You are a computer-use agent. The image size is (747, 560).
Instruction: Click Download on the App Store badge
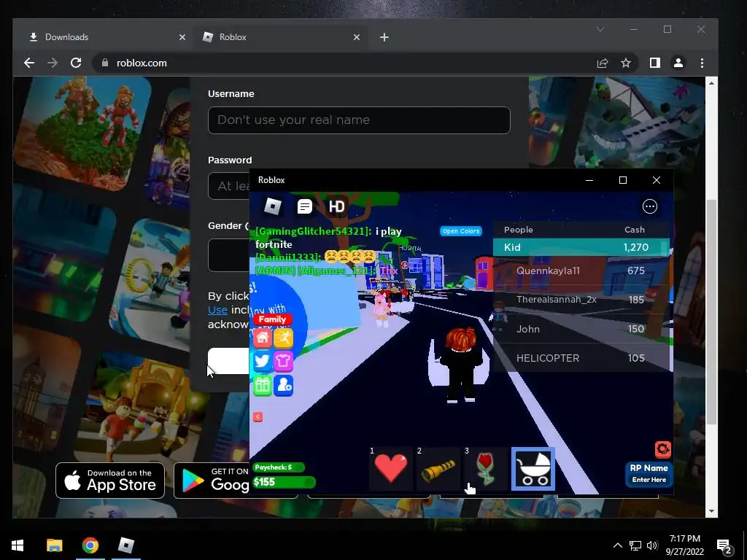click(x=110, y=481)
